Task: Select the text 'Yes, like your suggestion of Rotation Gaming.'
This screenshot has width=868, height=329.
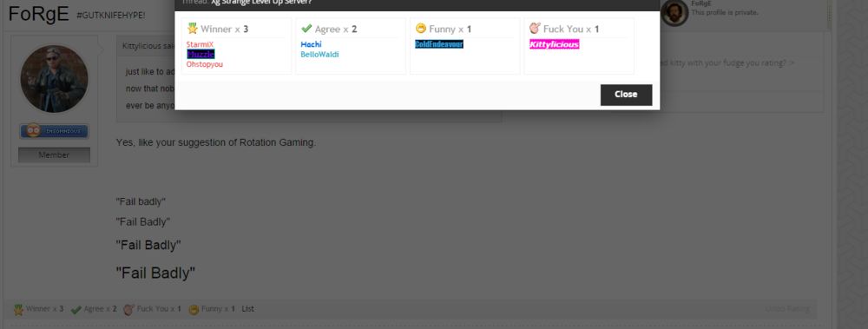Action: [x=216, y=143]
